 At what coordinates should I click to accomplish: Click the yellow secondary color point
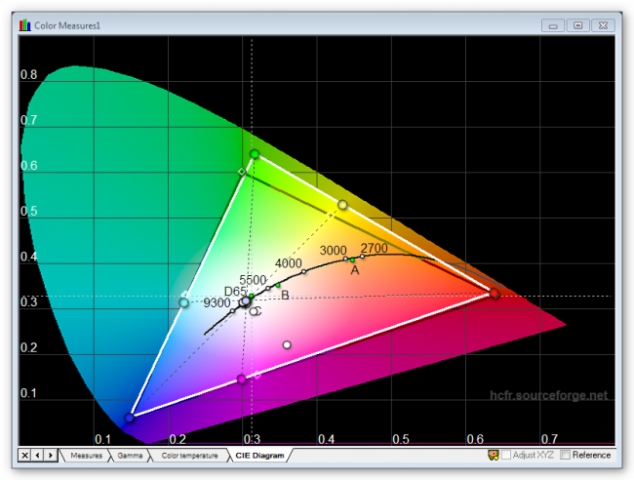(x=342, y=204)
